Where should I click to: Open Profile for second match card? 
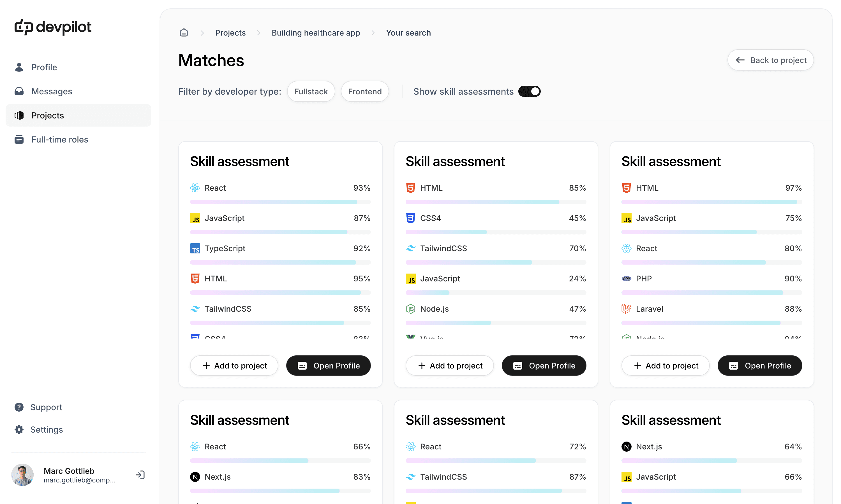[544, 365]
